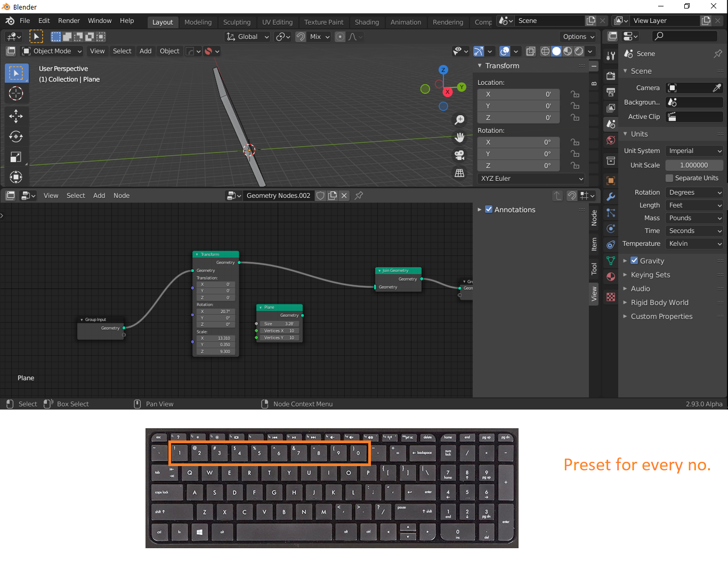The width and height of the screenshot is (728, 561).
Task: Click the pan hand viewport gizmo
Action: click(459, 138)
